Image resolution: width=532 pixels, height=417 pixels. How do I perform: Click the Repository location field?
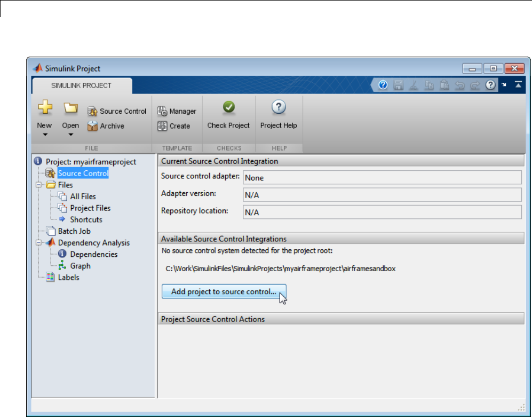(x=383, y=212)
